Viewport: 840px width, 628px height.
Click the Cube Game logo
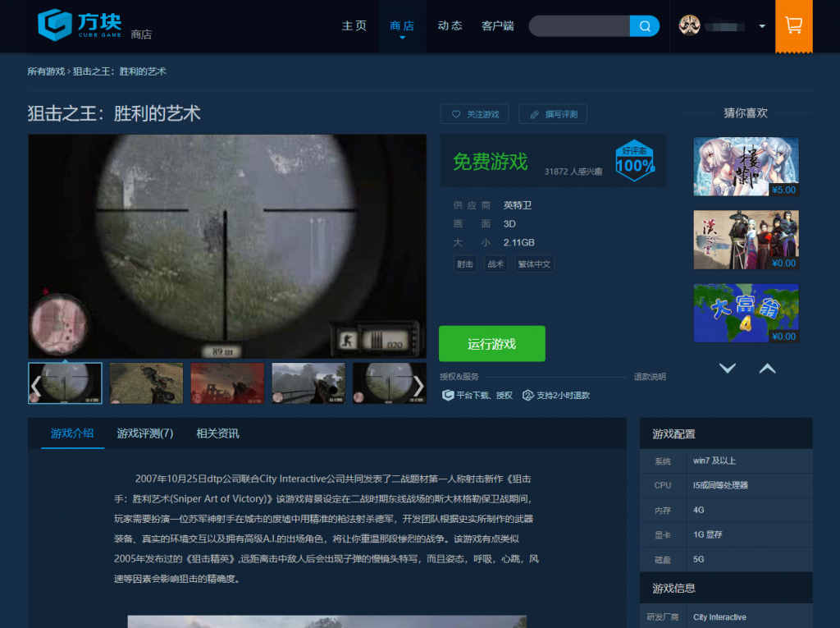(x=80, y=25)
